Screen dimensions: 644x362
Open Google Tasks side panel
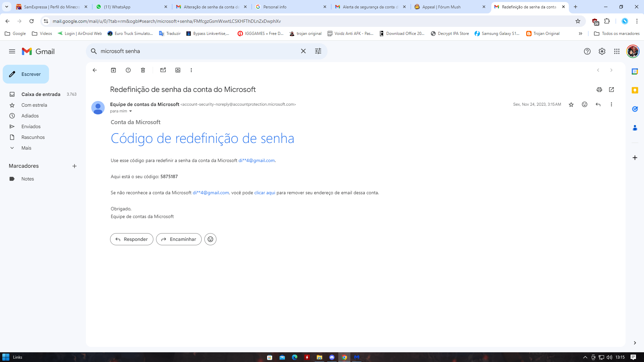[x=635, y=109]
